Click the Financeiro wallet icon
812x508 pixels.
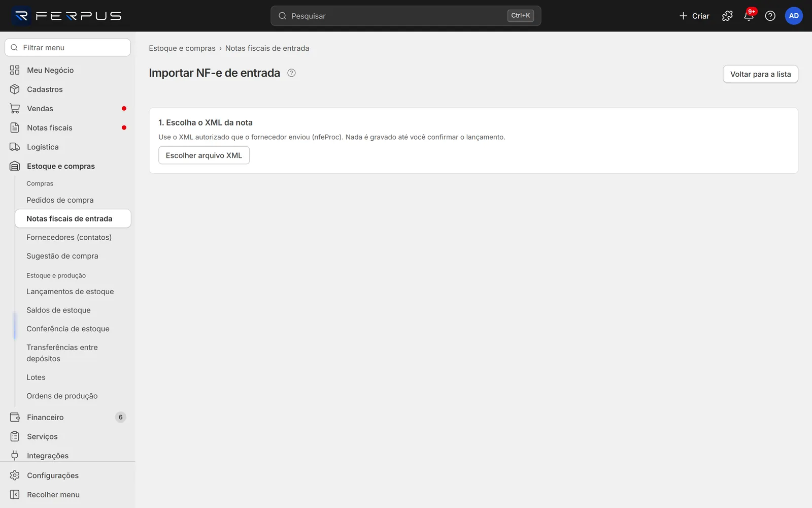[x=15, y=417]
